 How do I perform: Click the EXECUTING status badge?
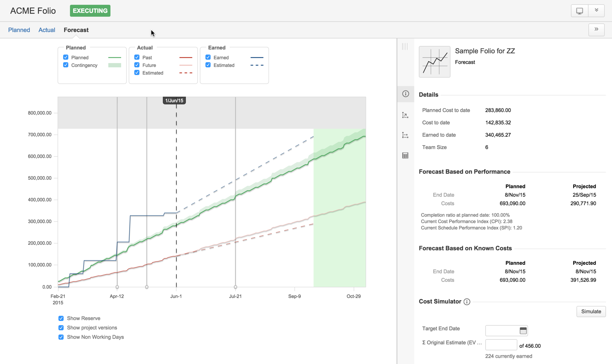click(x=90, y=11)
